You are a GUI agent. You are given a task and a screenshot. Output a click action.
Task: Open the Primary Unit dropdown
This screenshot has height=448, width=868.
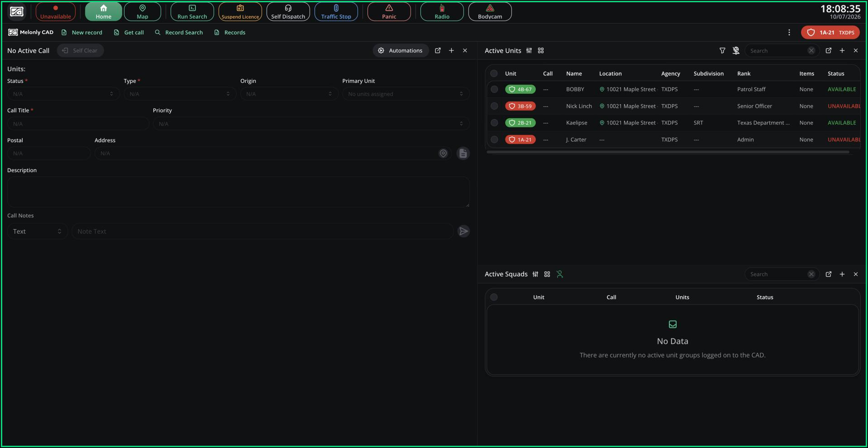[x=405, y=94]
